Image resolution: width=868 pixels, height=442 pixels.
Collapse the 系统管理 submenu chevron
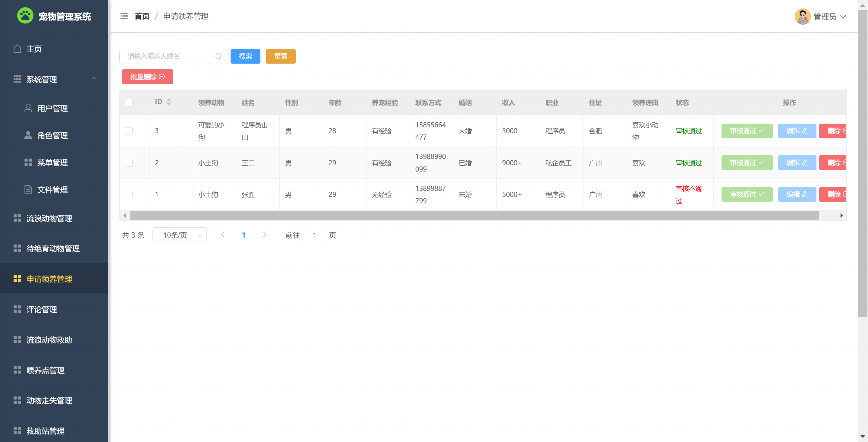point(94,79)
